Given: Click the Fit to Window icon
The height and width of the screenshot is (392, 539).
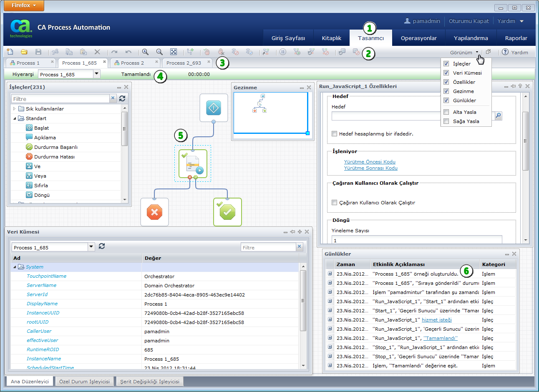Looking at the screenshot, I should (174, 52).
